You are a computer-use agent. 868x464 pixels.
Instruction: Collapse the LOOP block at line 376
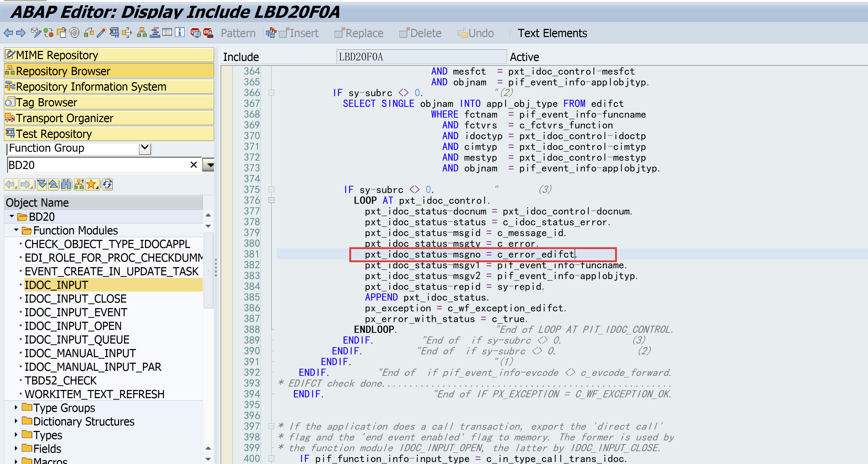coord(271,200)
